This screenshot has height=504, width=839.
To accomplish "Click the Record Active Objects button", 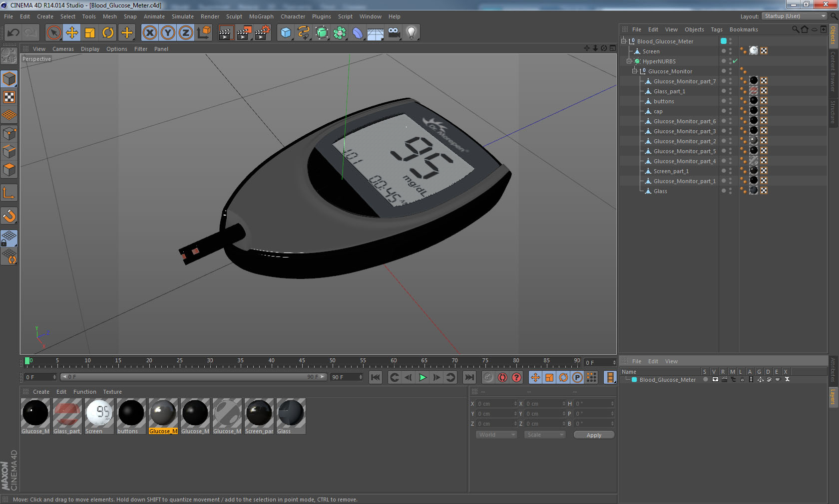I will pyautogui.click(x=488, y=377).
